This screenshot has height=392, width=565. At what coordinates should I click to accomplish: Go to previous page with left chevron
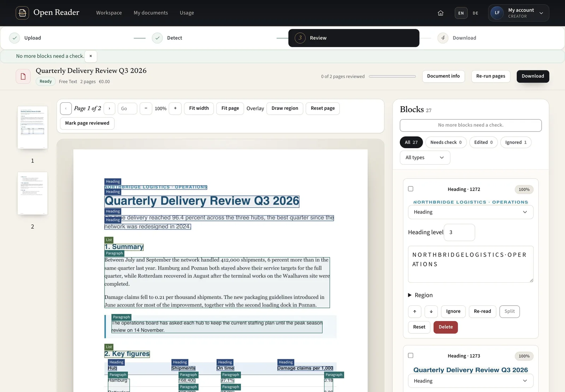point(66,108)
